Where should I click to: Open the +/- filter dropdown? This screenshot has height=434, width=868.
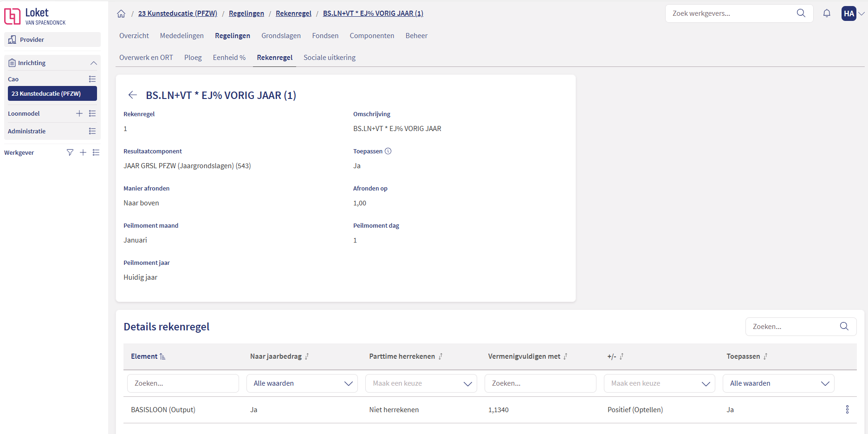[660, 383]
